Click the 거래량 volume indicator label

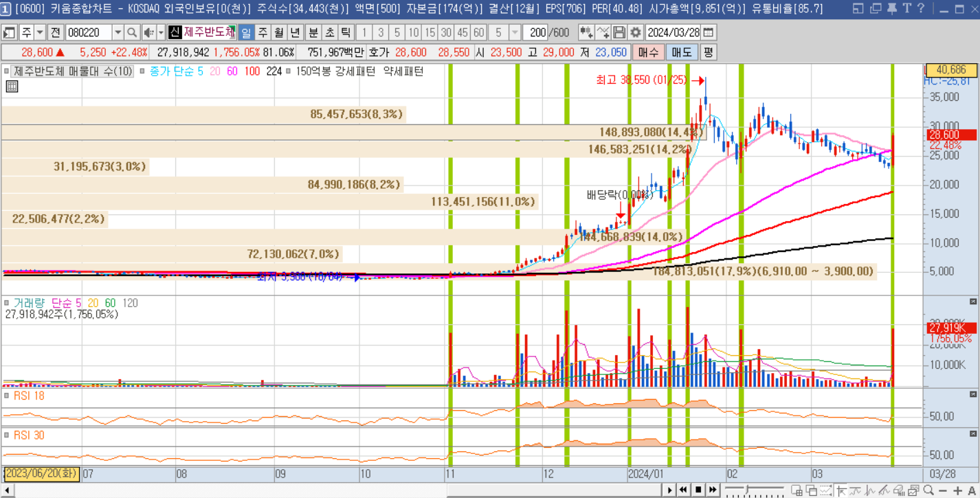(30, 302)
